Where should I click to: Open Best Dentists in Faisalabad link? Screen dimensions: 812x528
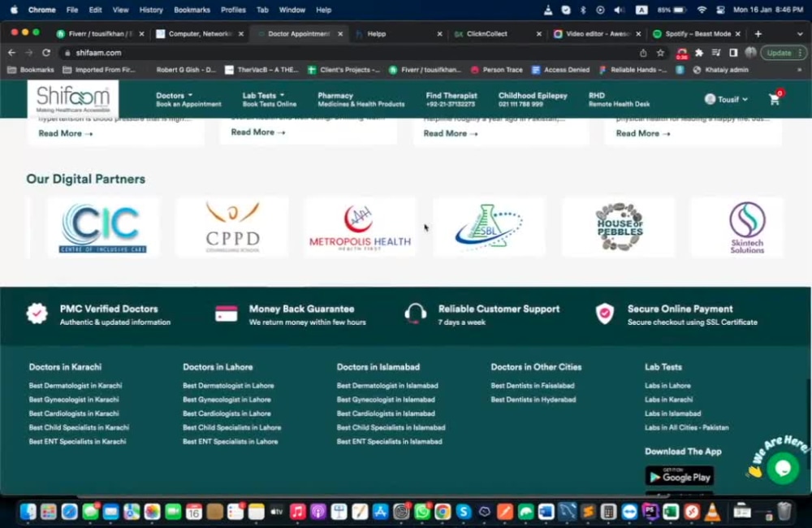click(533, 386)
